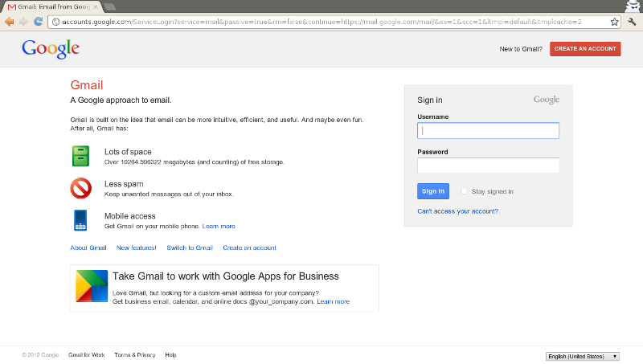Open Learn more about business email
Viewport: 643px width, 364px height.
(333, 301)
